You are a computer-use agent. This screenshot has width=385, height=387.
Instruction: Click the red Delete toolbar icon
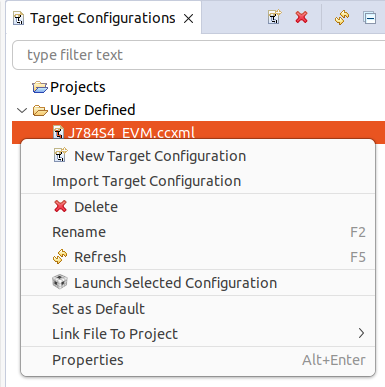tap(302, 17)
